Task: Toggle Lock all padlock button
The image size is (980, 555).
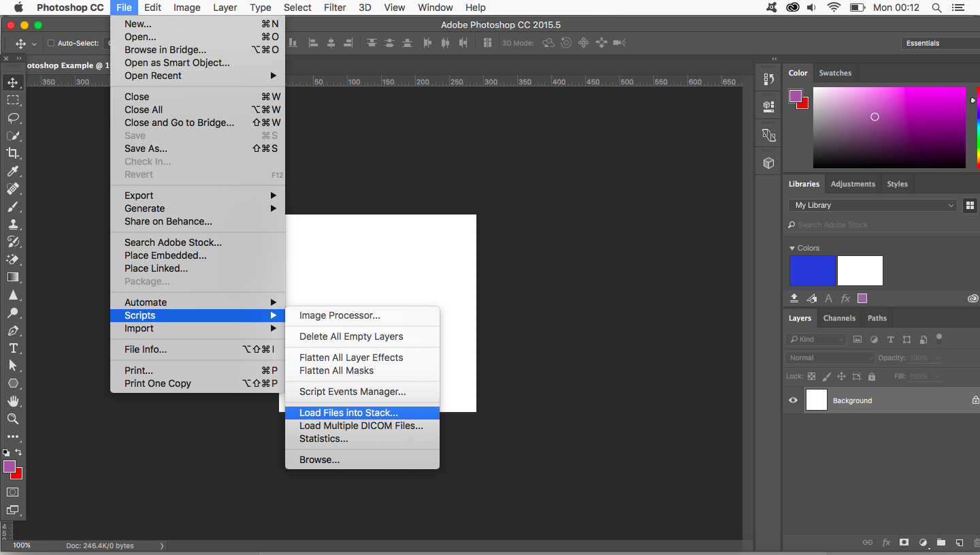Action: 872,376
